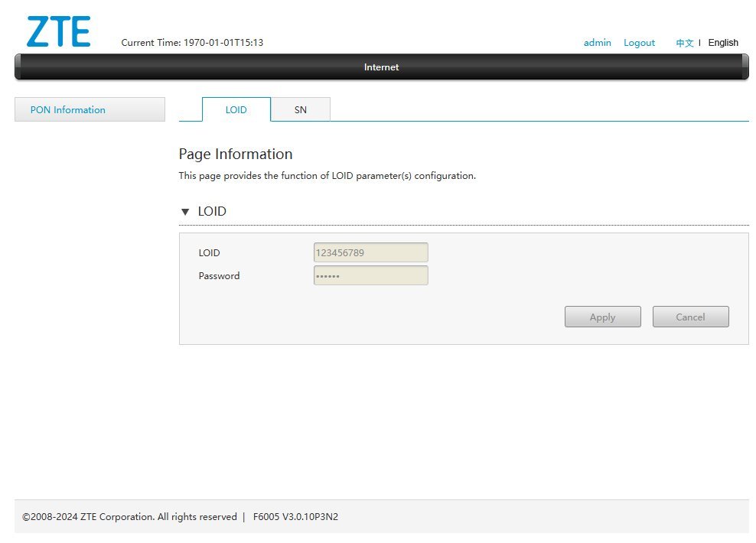
Task: Click the Internet menu bar
Action: [x=381, y=67]
